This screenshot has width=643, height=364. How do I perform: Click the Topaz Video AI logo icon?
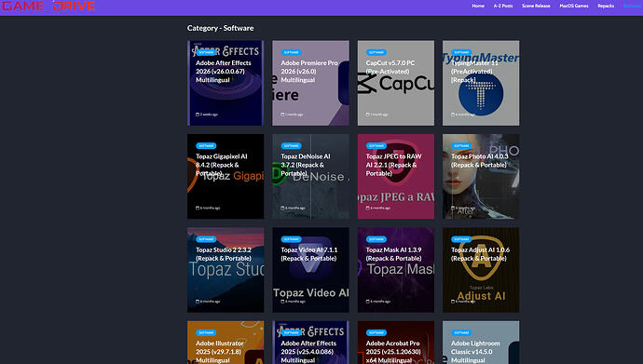point(311,265)
